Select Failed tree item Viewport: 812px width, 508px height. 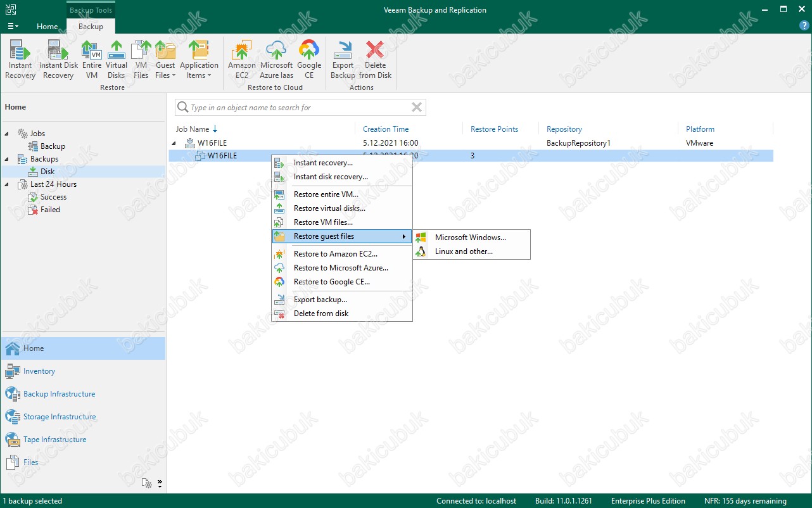[50, 210]
